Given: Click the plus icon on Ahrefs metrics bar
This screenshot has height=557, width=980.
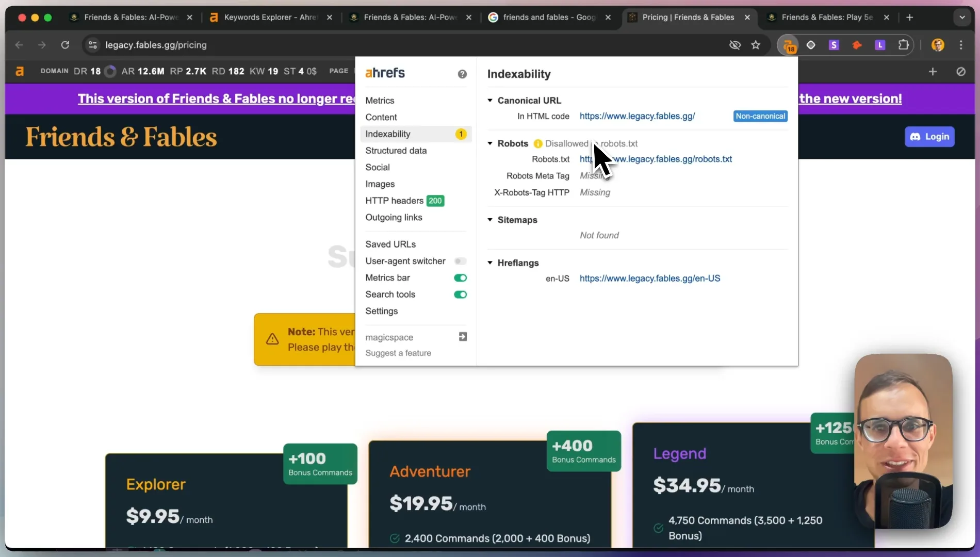Looking at the screenshot, I should pos(933,72).
